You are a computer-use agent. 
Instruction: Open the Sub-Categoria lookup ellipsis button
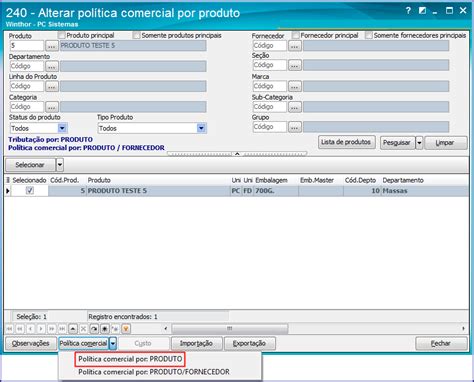coord(295,107)
